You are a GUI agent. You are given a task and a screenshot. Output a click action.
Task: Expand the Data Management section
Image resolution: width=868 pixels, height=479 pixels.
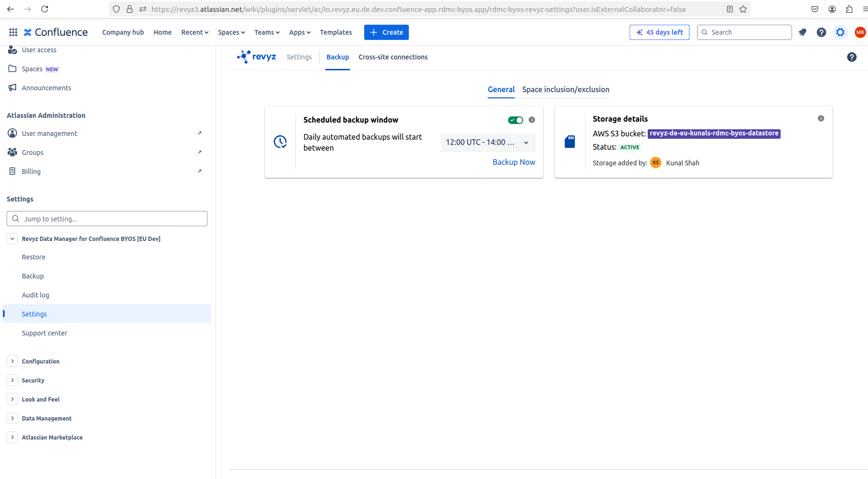pyautogui.click(x=12, y=418)
